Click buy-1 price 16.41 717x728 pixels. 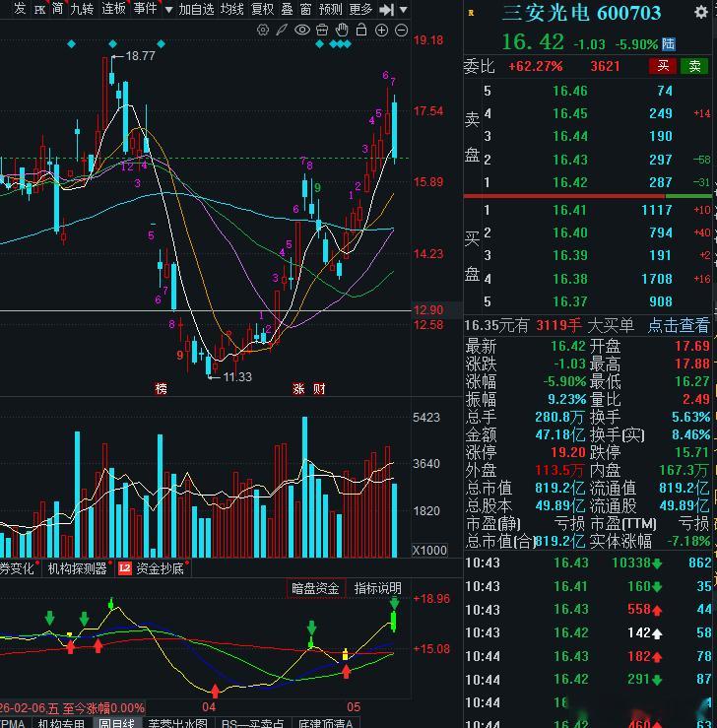[570, 210]
